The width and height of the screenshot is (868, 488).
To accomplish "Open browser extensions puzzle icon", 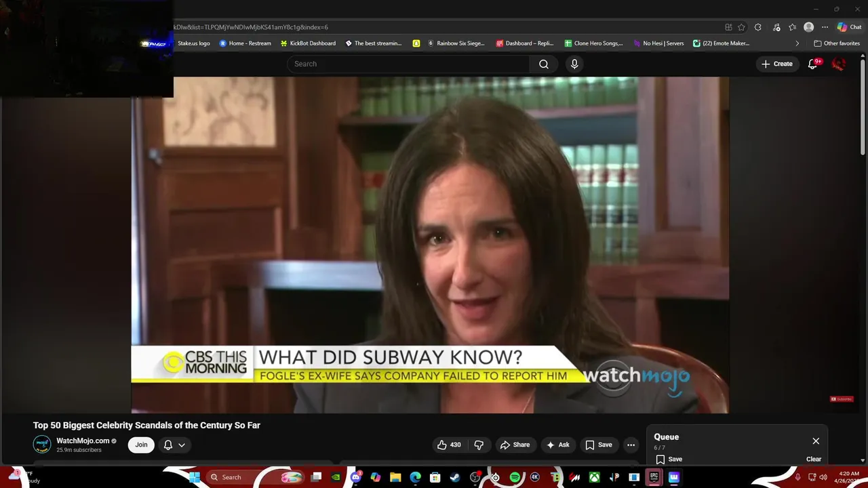I will pos(758,27).
